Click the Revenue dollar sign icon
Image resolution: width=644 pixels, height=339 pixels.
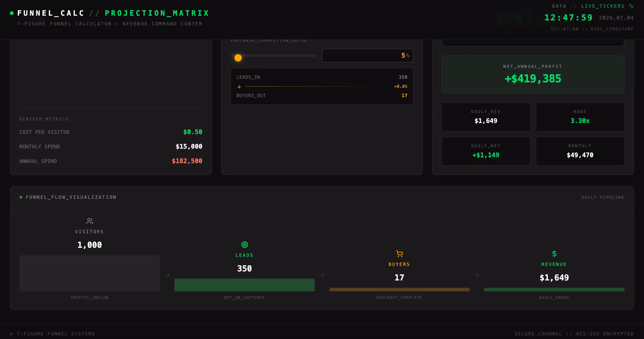554,254
